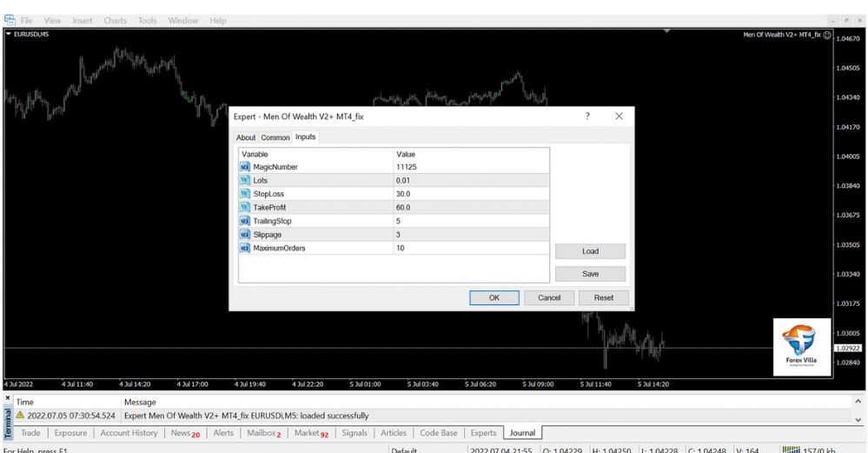Viewport: 868px width, 453px height.
Task: Open the Experts tab
Action: coord(483,433)
